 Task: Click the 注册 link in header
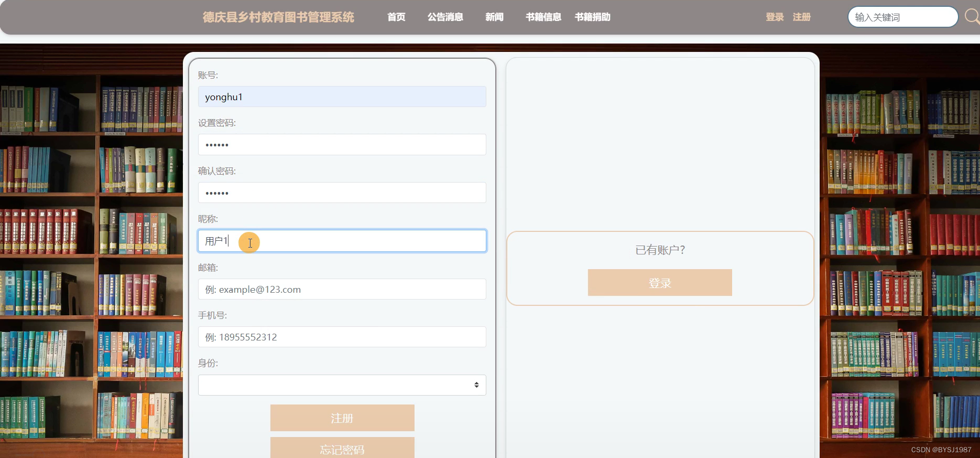802,17
